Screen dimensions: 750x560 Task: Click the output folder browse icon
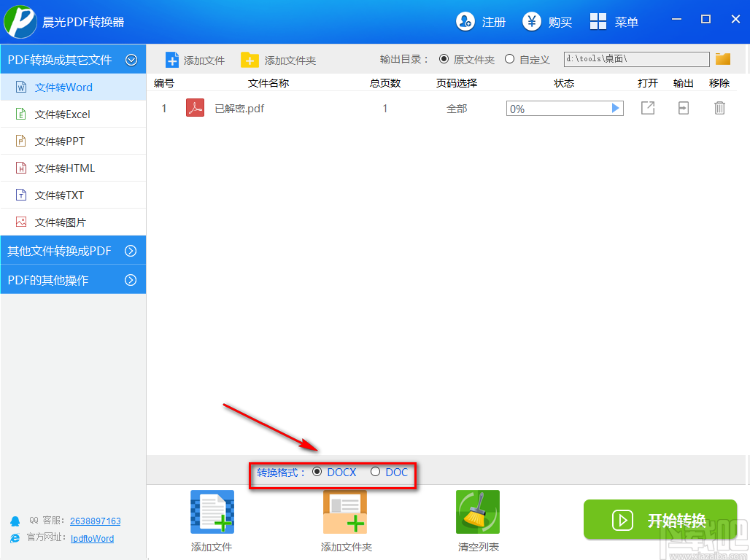tap(723, 59)
